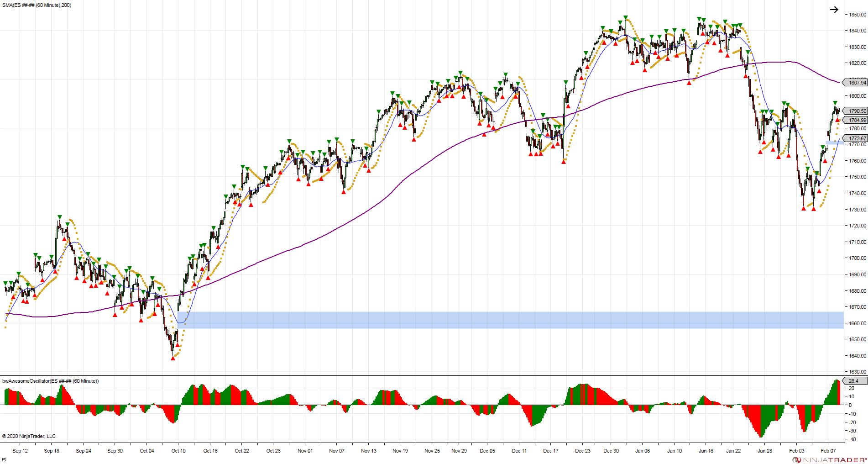Click the NinjaTrader logo in the corner
Screen dimensions: 868x464
(830, 460)
